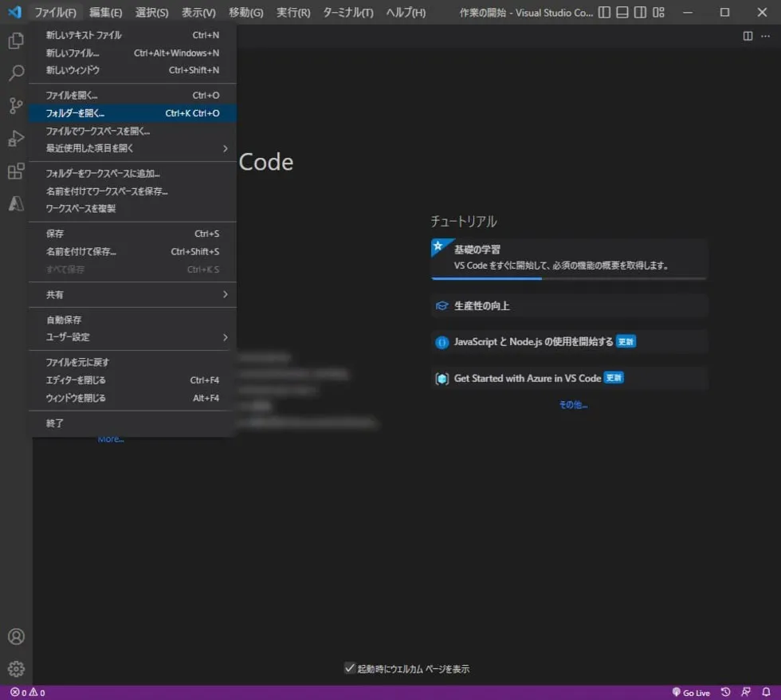Open the ターミナル(T) menu
The image size is (781, 700).
point(348,13)
